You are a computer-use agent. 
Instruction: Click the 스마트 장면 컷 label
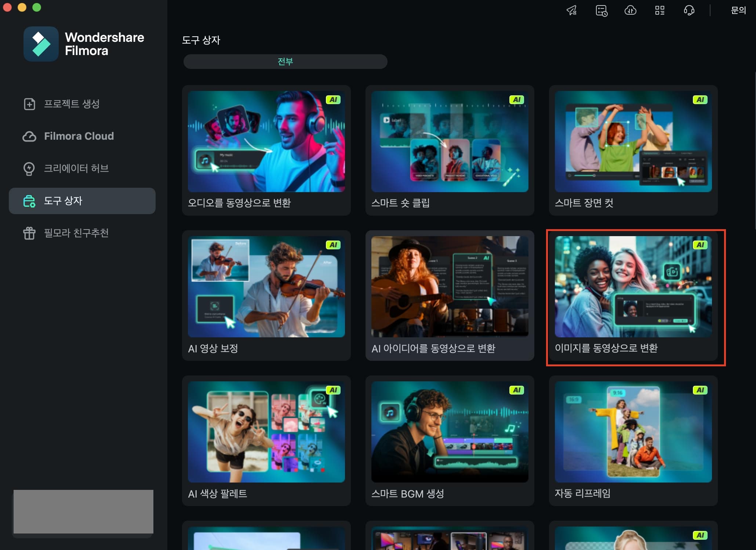coord(584,203)
